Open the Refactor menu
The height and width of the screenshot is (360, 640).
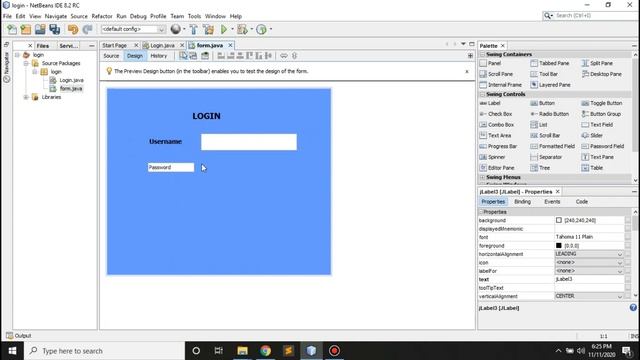(x=102, y=16)
